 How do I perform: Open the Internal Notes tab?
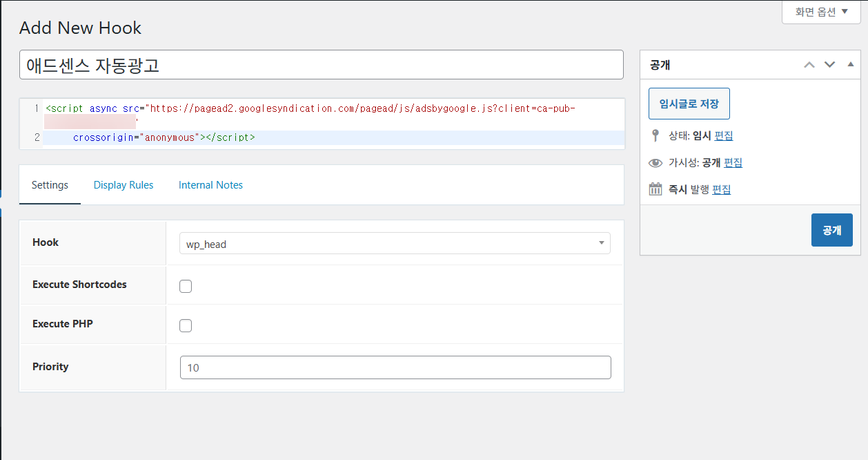[x=210, y=185]
